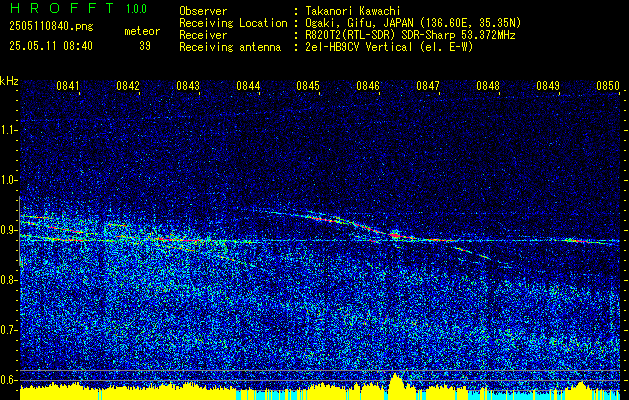The image size is (629, 400).
Task: Click version number 1.0.0
Action: click(x=136, y=9)
